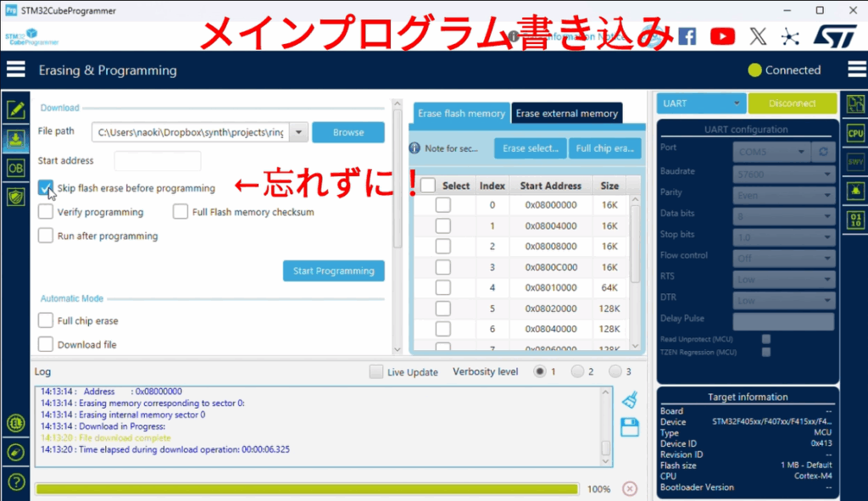Check Full chip erase in Automatic Mode
Image resolution: width=868 pixels, height=501 pixels.
coord(46,320)
